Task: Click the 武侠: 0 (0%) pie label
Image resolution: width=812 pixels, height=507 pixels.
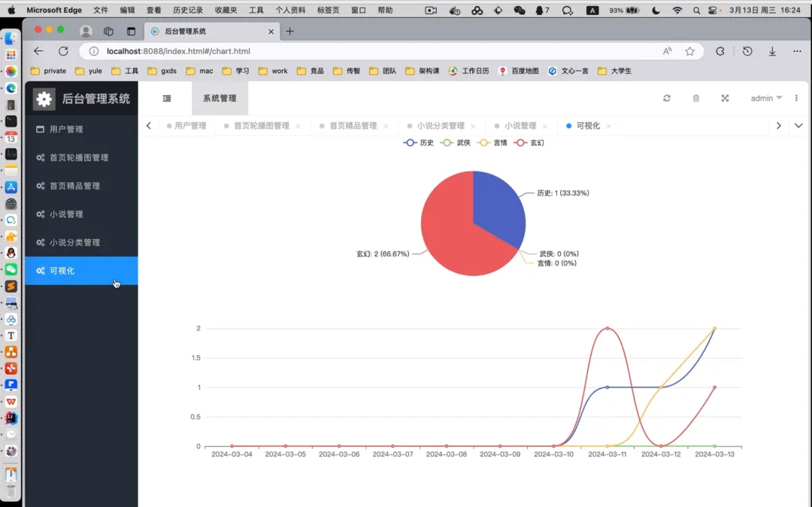Action: [559, 254]
